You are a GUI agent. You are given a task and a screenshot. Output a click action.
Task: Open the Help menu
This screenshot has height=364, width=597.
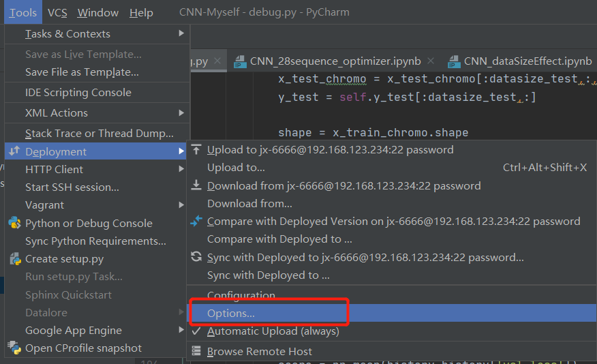click(x=141, y=12)
